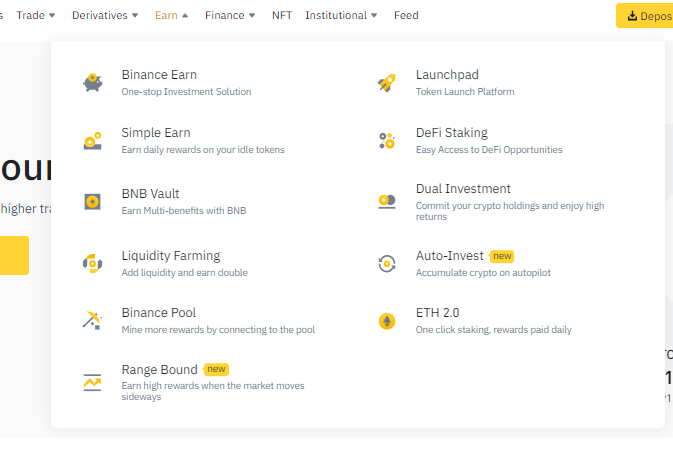Open the NFT page
Screen dimensions: 673x449
(x=282, y=15)
